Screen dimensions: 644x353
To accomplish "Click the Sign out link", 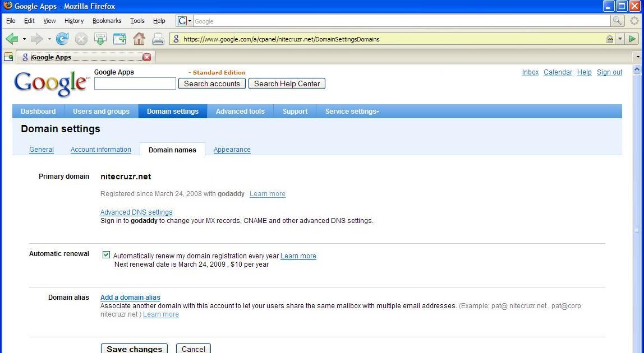I will click(609, 72).
